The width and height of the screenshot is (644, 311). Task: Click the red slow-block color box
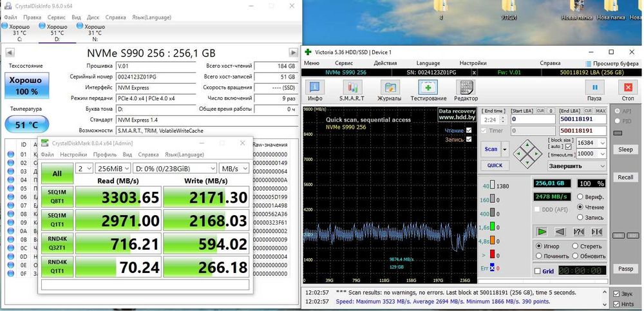coord(493,255)
